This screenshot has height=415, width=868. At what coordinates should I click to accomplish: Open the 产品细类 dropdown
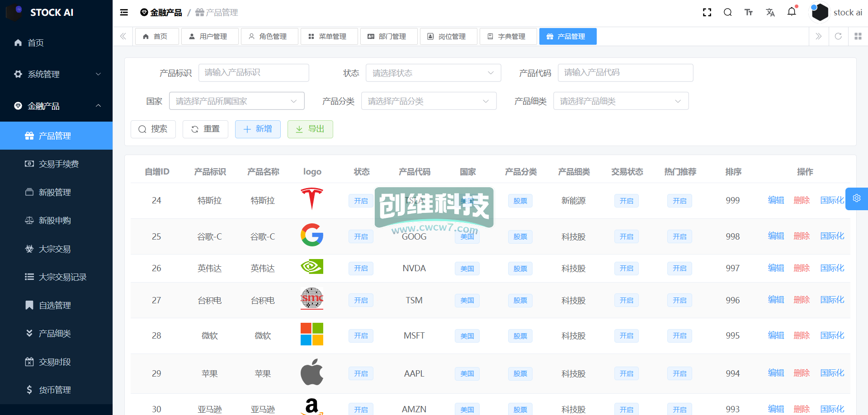click(620, 101)
